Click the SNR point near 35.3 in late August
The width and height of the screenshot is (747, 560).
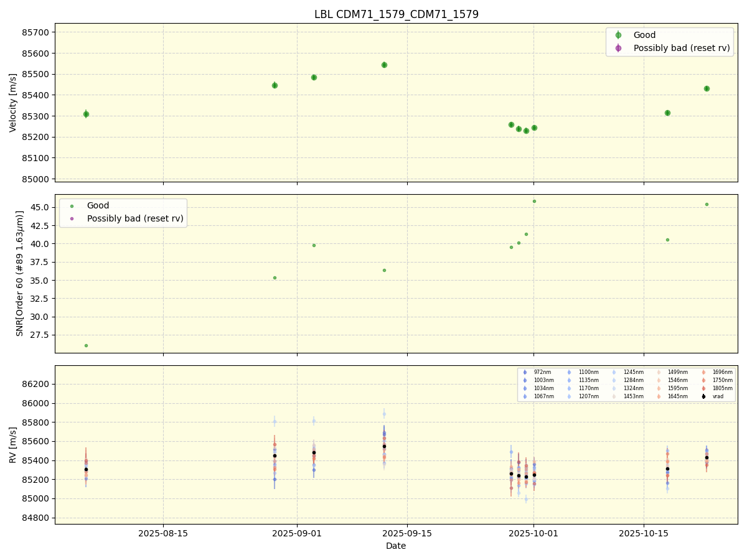coord(275,278)
